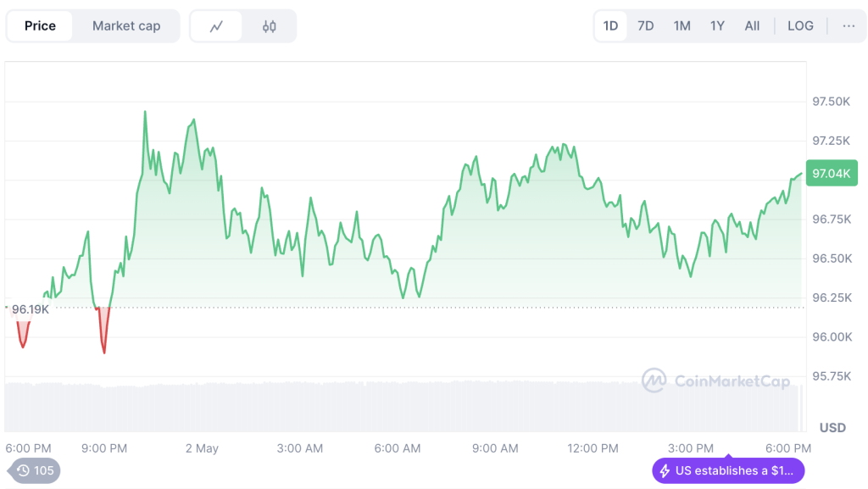Viewport: 868px width, 489px height.
Task: Click the 96.50K axis label
Action: click(832, 258)
